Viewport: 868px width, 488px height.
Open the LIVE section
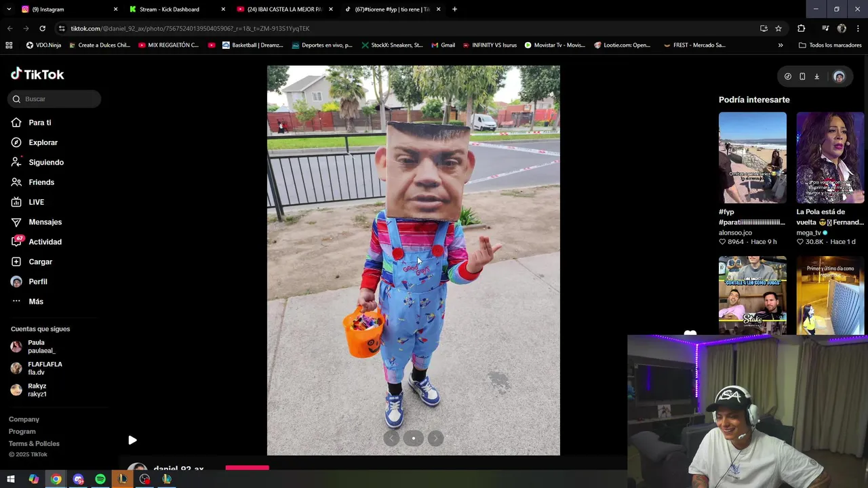pyautogui.click(x=27, y=202)
